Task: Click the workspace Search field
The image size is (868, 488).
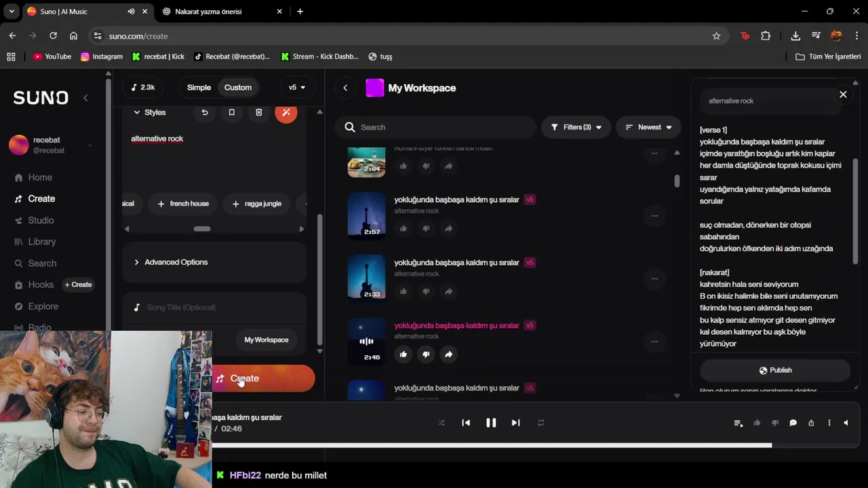Action: [434, 127]
